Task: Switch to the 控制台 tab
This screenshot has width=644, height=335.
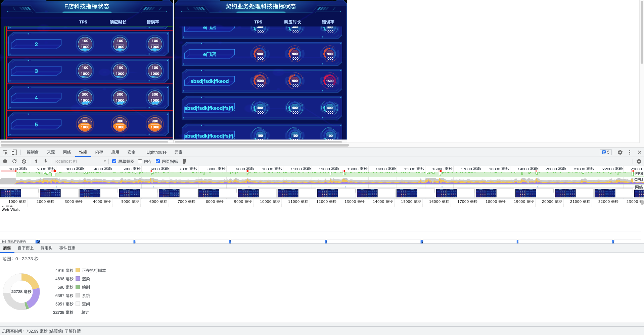Action: (33, 152)
